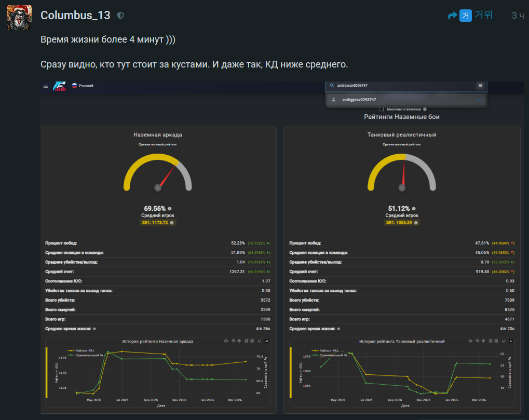529x420 pixels.
Task: Open the Русский language selector
Action: click(x=83, y=86)
